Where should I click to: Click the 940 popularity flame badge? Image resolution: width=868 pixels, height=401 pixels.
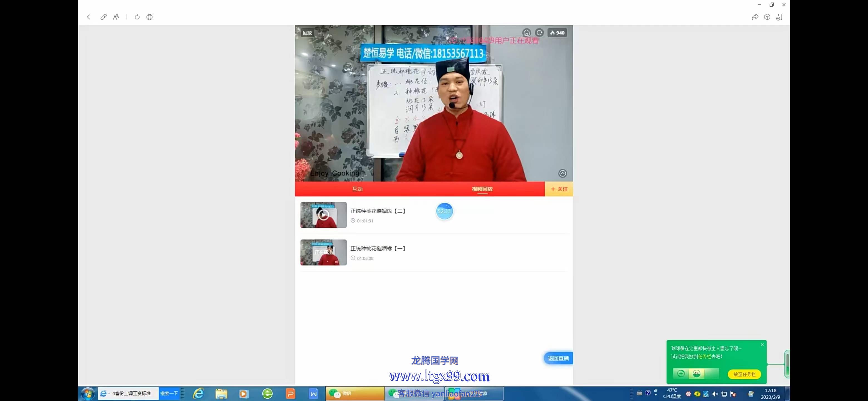557,33
